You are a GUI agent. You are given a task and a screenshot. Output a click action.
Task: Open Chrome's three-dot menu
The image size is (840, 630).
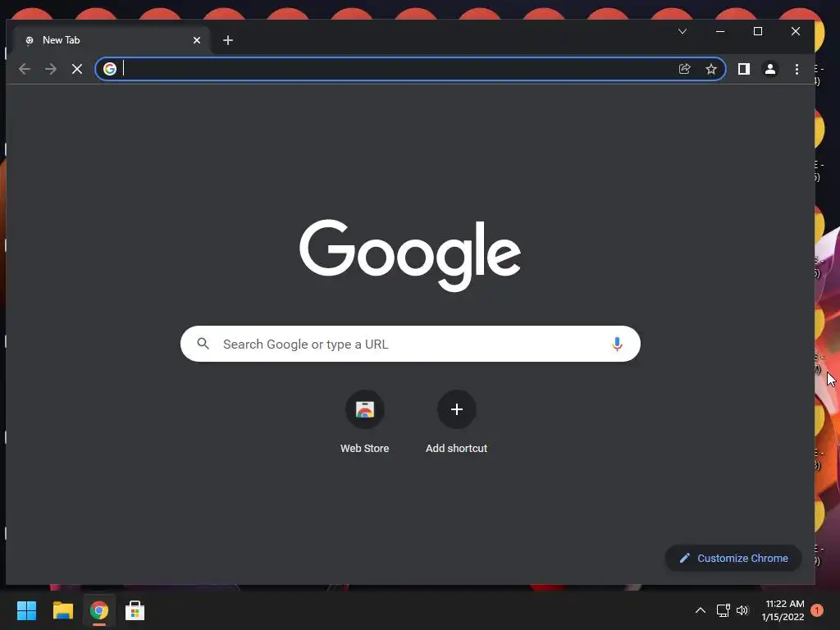click(797, 69)
